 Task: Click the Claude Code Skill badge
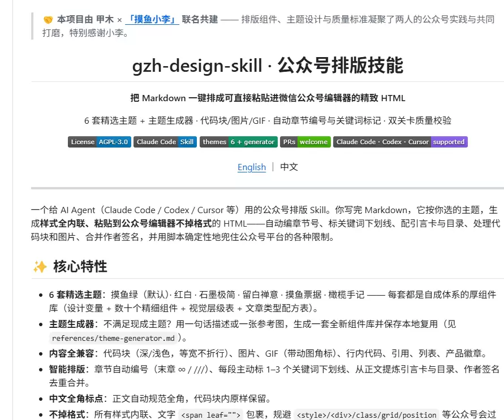165,142
